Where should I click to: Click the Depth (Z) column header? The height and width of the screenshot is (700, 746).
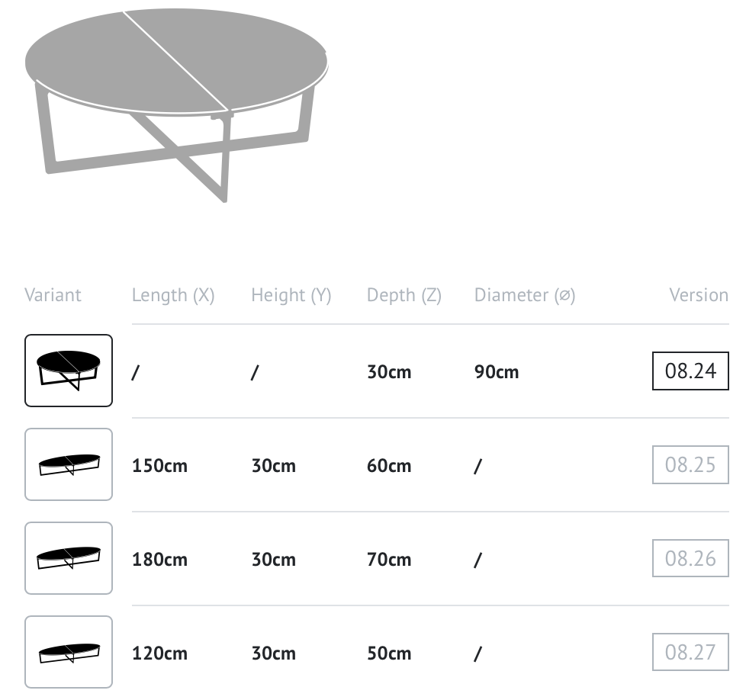coord(404,295)
